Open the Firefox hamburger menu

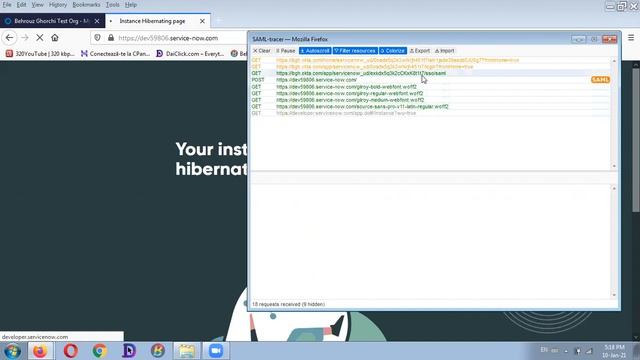[631, 38]
